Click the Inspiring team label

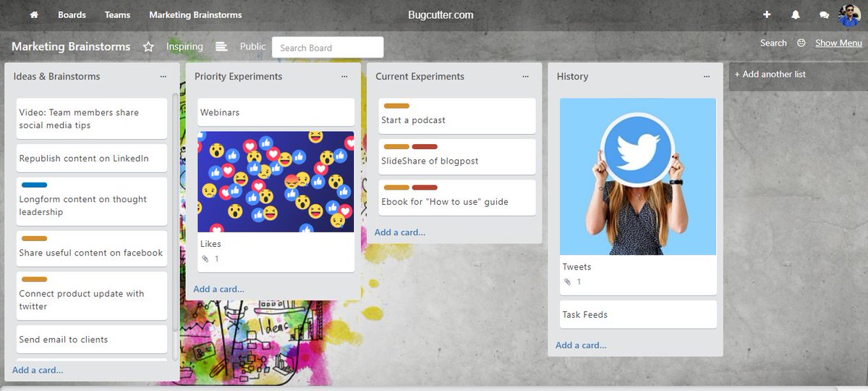tap(184, 46)
